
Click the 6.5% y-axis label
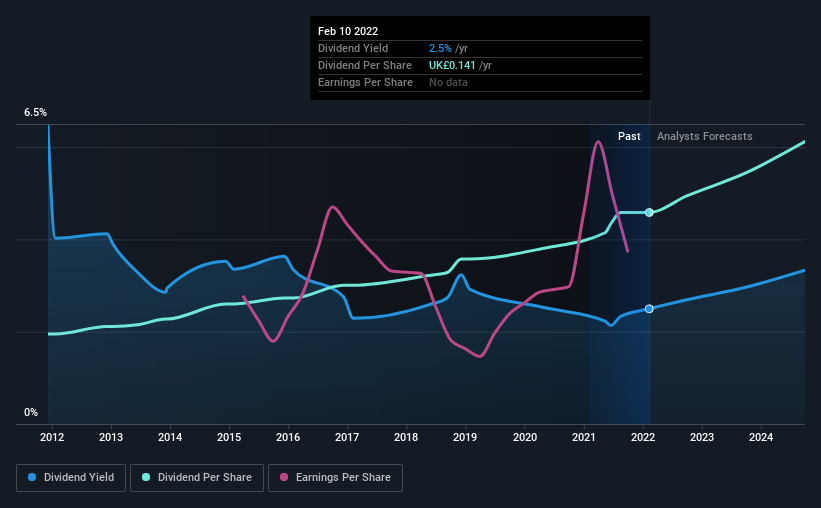click(35, 113)
